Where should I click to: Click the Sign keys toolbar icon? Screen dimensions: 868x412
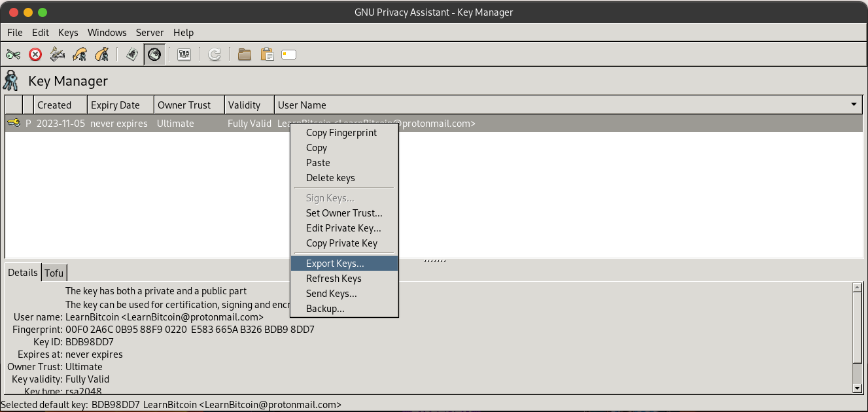[58, 54]
